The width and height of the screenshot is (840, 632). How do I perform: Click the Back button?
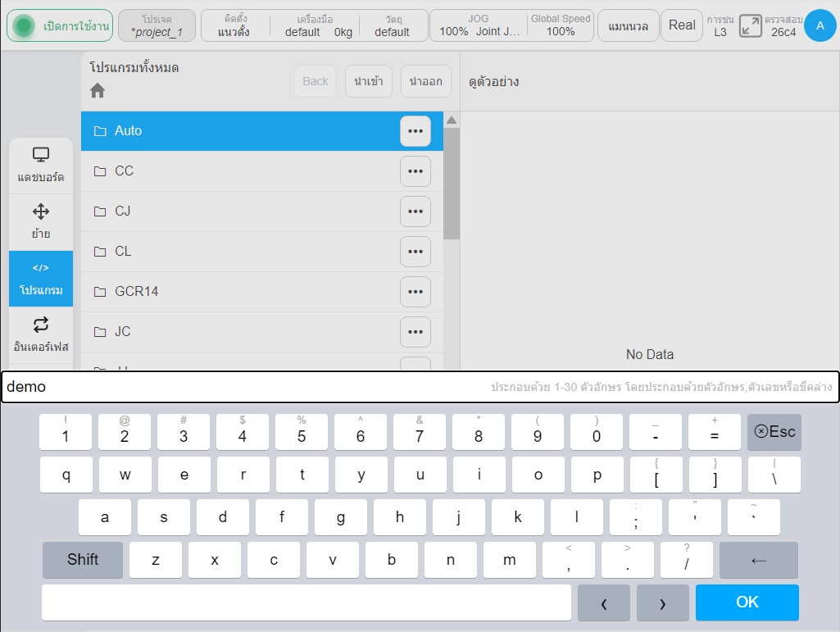coord(315,81)
